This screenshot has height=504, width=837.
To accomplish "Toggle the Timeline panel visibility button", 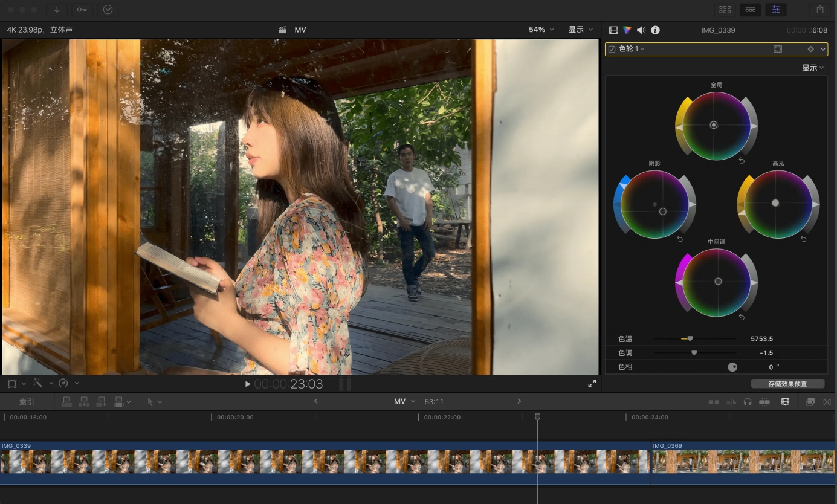I will pos(750,10).
